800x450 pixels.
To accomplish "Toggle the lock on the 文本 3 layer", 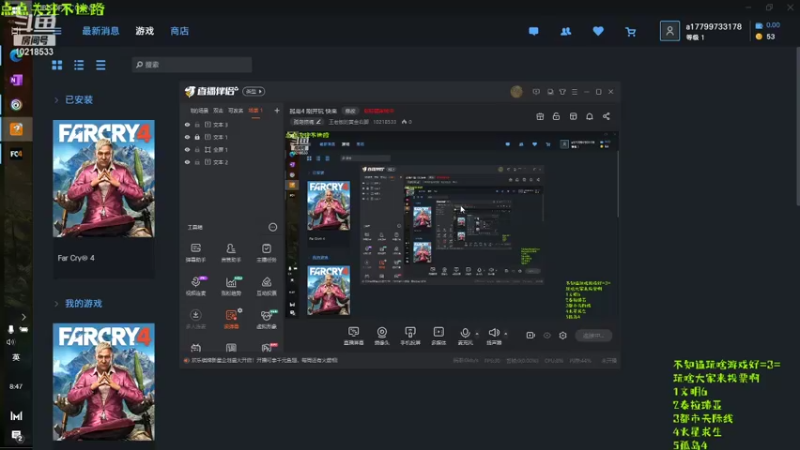I will pos(197,124).
